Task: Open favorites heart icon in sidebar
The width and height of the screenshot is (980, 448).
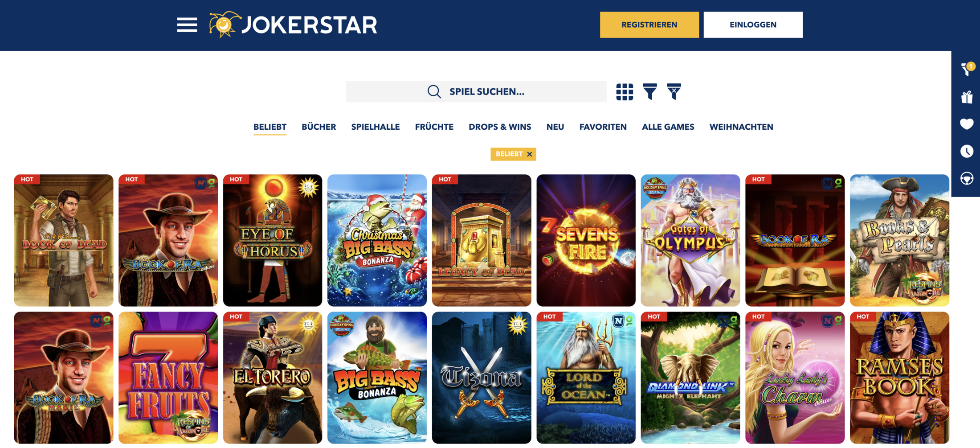Action: [967, 124]
